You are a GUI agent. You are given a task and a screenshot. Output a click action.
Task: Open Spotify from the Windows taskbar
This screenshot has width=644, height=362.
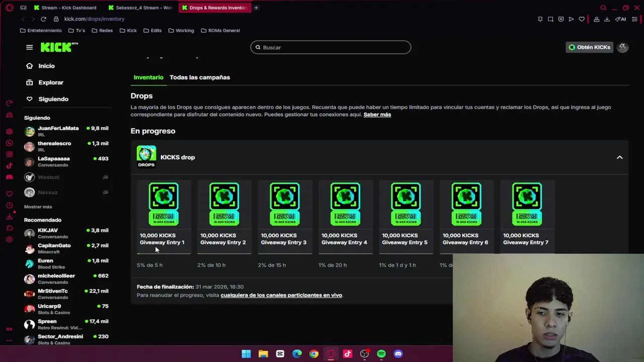click(381, 354)
